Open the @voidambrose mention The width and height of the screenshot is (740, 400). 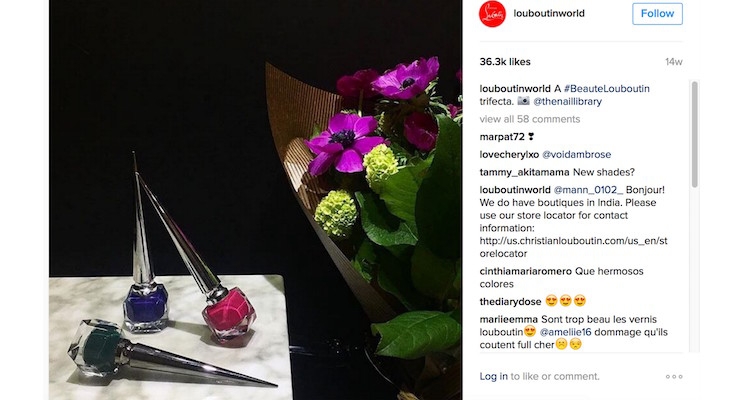click(x=576, y=155)
